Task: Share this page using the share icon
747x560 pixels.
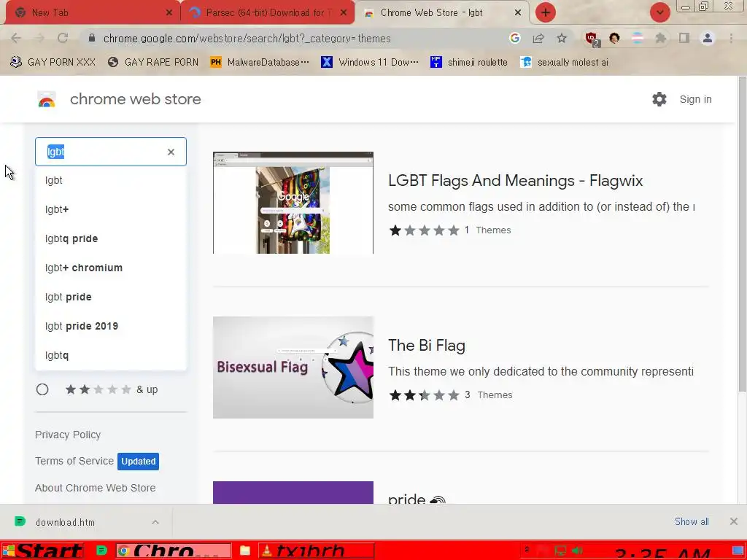Action: [538, 38]
